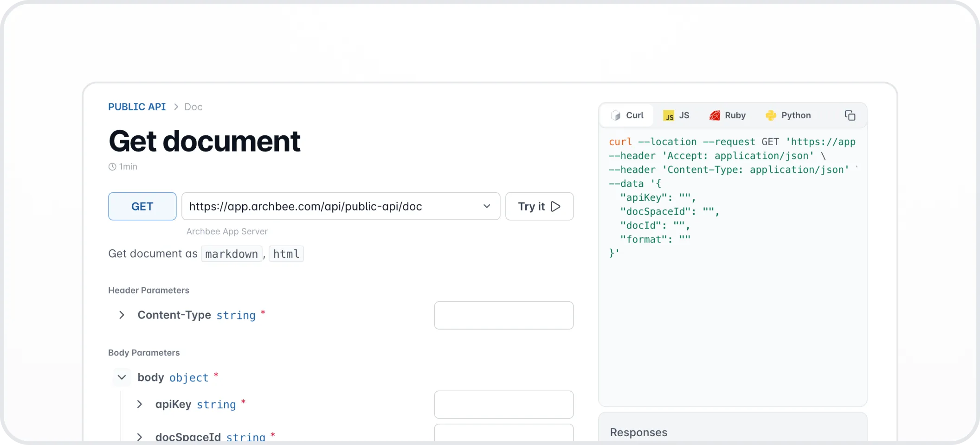The width and height of the screenshot is (980, 445).
Task: Click the yellow JS logo icon
Action: (x=669, y=115)
